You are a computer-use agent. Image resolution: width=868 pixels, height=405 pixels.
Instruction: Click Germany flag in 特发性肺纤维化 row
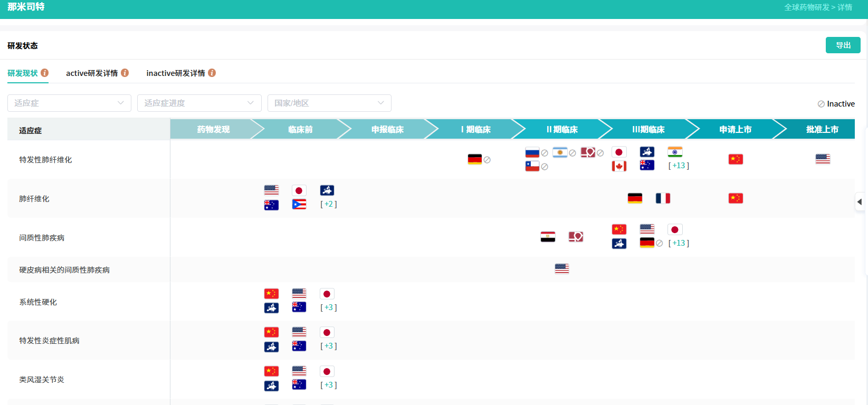(475, 159)
